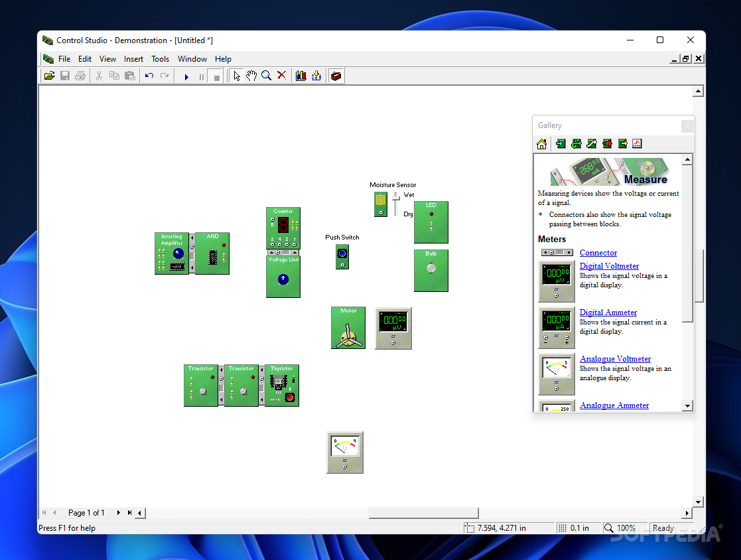Open the Digital Ammeter link

click(x=608, y=313)
